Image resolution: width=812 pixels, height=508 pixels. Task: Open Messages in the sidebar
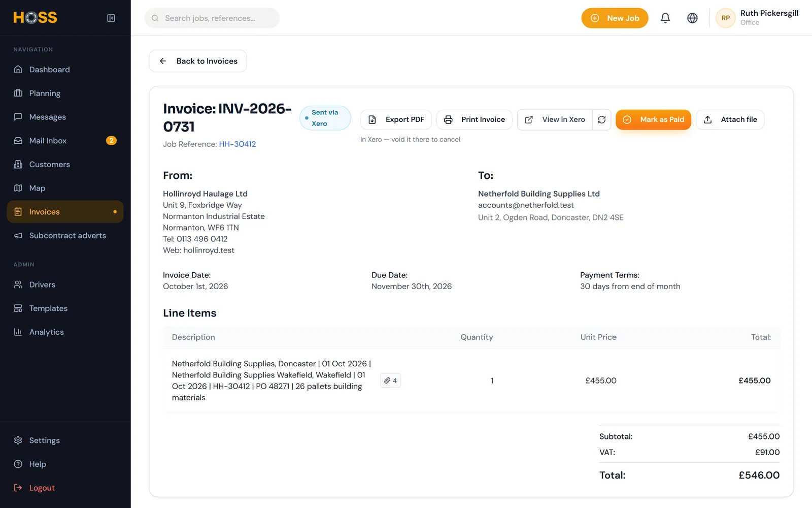pos(65,117)
